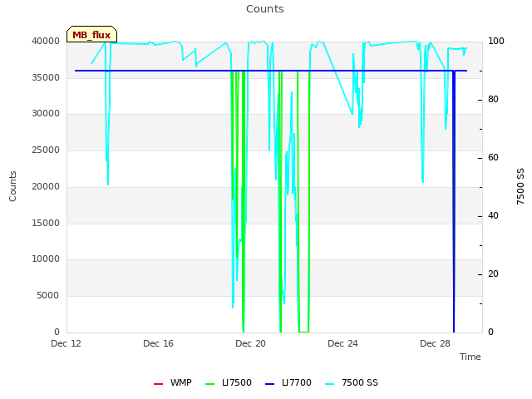Viewport: 532px width, 399px height.
Task: Click the 10000 left axis value
Action: pos(46,259)
